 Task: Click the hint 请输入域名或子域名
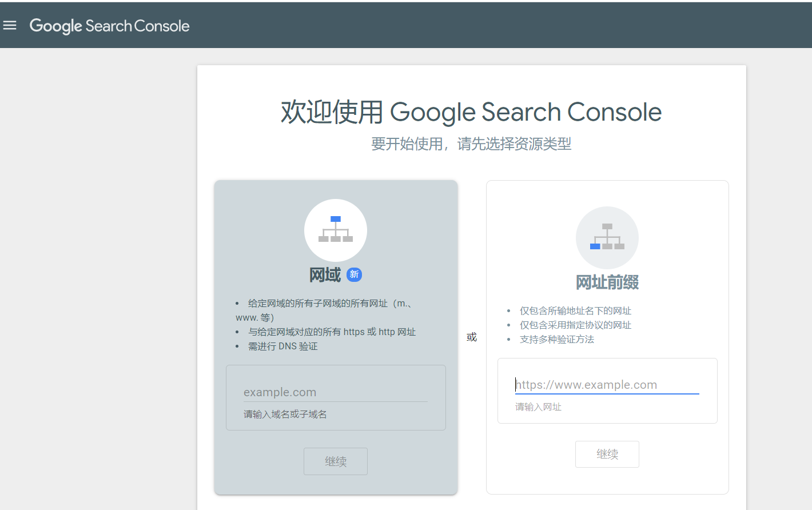click(285, 414)
